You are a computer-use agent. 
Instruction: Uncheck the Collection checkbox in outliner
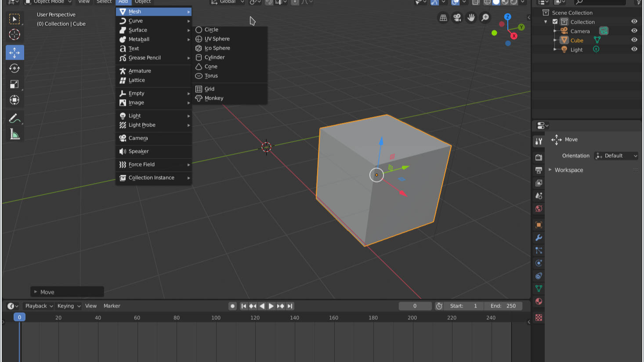pos(555,22)
